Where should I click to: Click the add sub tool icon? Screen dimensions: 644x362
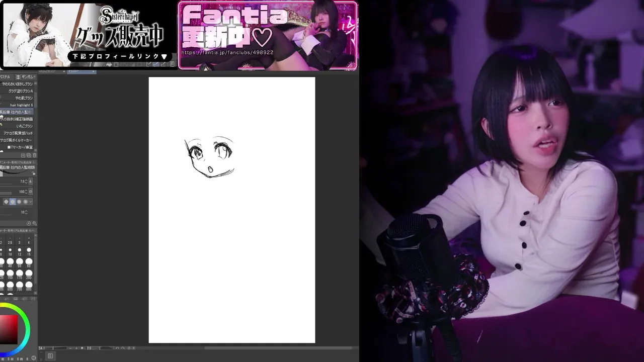(23, 155)
